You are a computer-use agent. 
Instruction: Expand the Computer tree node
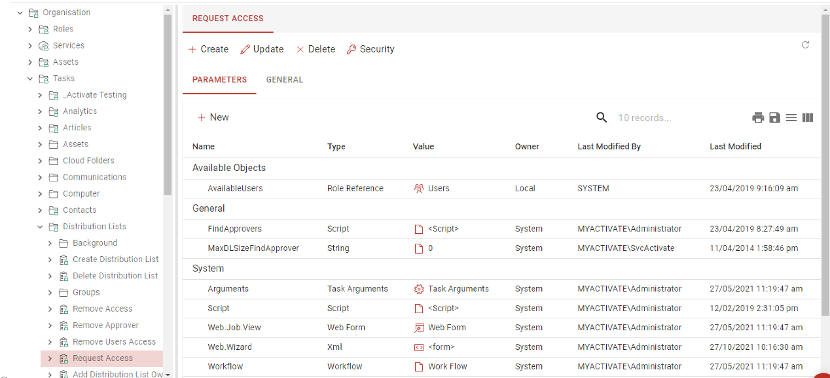[x=40, y=194]
